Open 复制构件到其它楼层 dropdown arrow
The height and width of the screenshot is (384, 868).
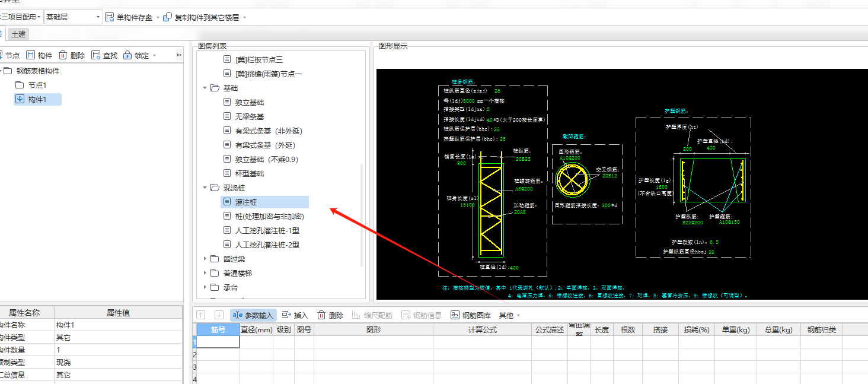tap(244, 18)
